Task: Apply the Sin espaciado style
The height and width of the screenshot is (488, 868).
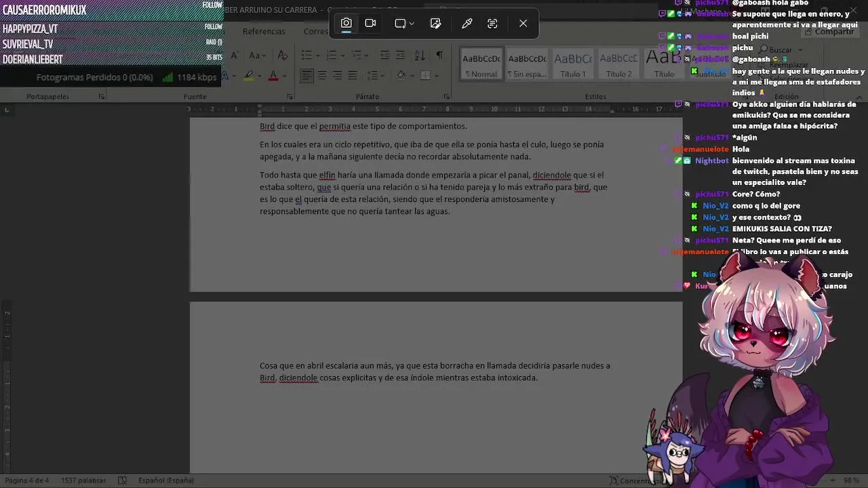Action: coord(527,64)
